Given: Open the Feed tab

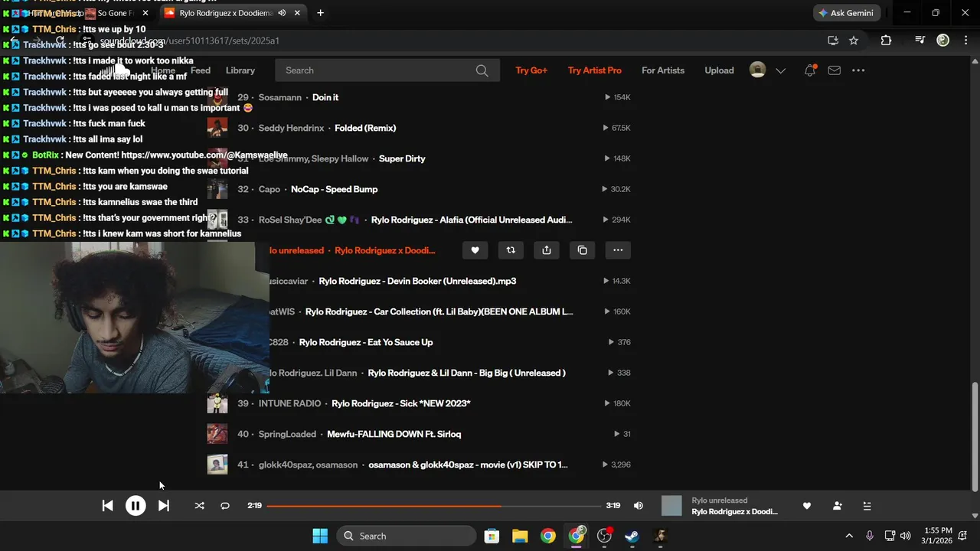Looking at the screenshot, I should (201, 70).
